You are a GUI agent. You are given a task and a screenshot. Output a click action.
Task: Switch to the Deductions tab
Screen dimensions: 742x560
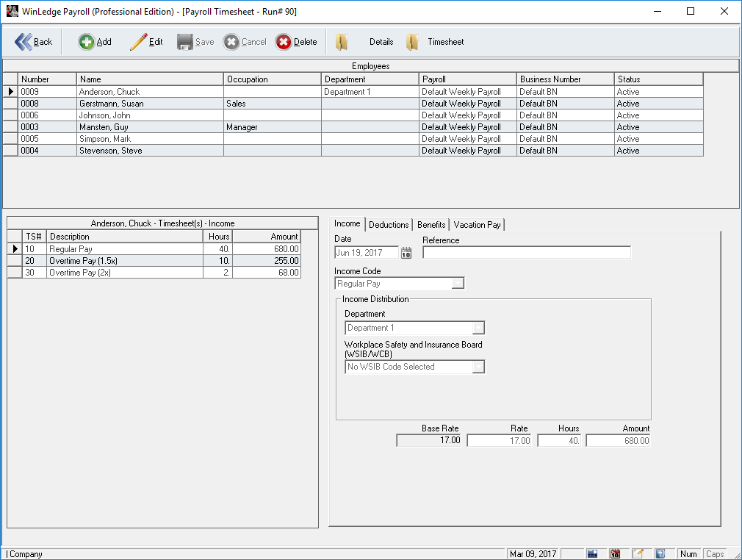[x=389, y=225]
